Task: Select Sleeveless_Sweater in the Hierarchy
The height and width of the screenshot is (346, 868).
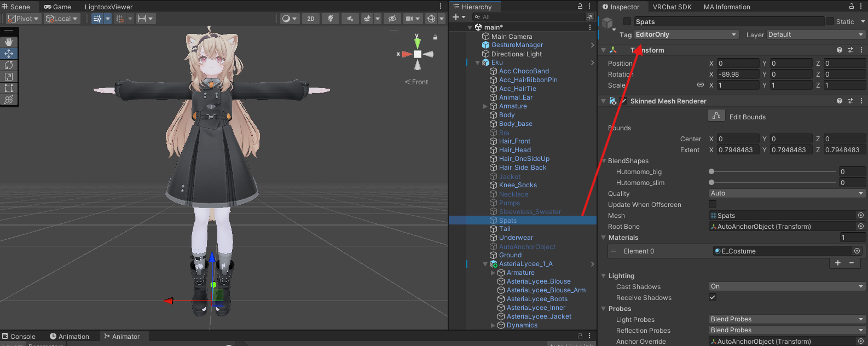Action: coord(529,212)
